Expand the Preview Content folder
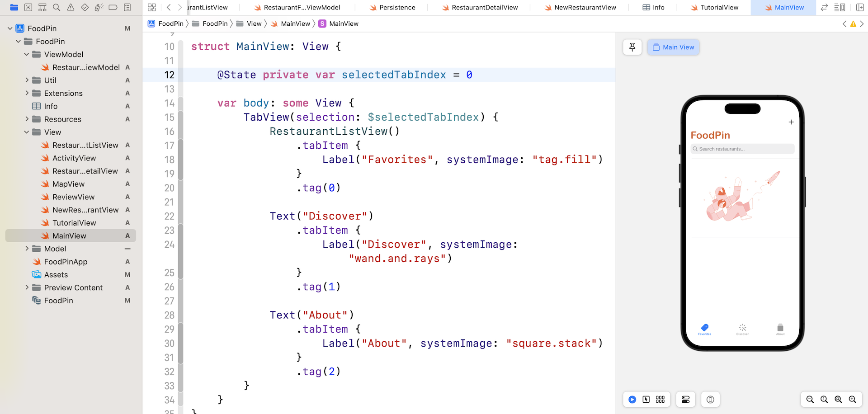868x414 pixels. [x=27, y=287]
